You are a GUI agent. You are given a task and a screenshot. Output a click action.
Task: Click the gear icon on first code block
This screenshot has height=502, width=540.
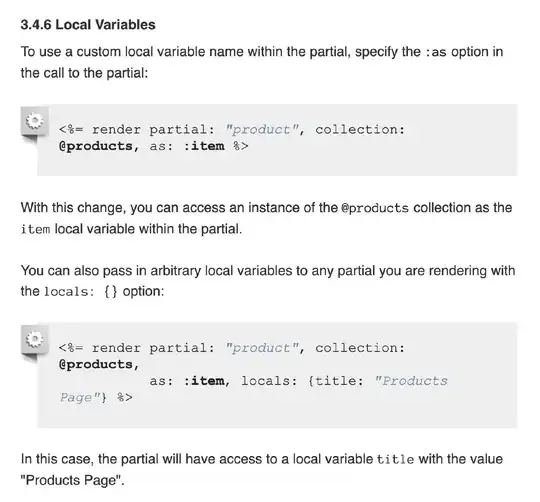click(34, 122)
